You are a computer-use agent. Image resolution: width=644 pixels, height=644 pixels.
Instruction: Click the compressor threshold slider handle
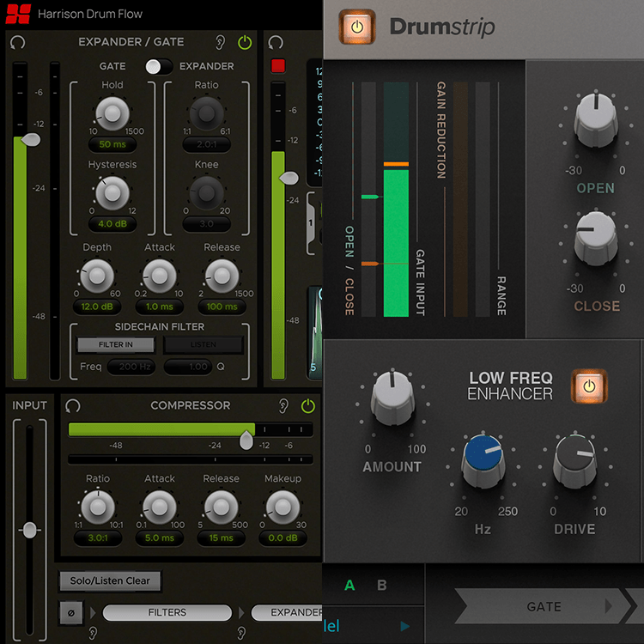coord(246,440)
